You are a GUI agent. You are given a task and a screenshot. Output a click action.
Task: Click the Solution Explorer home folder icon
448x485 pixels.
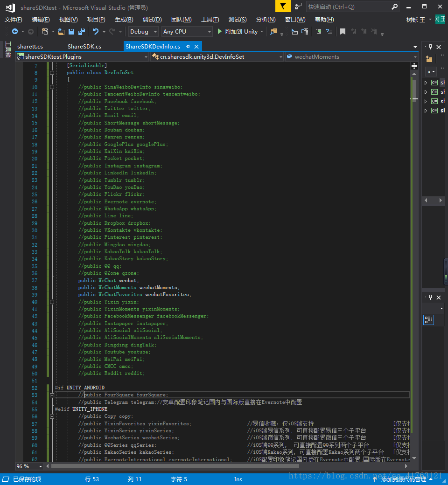coord(429,59)
